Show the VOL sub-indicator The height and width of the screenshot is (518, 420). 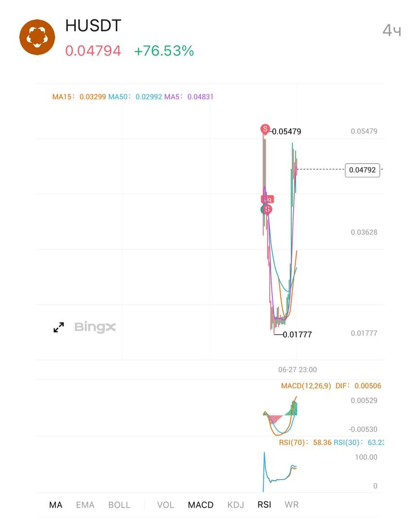(166, 505)
